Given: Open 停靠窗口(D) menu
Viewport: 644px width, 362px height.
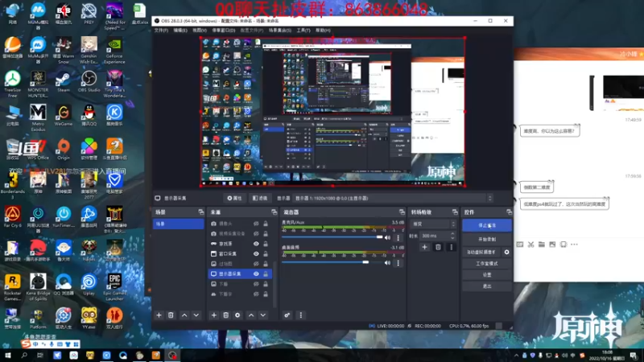Looking at the screenshot, I should (224, 31).
